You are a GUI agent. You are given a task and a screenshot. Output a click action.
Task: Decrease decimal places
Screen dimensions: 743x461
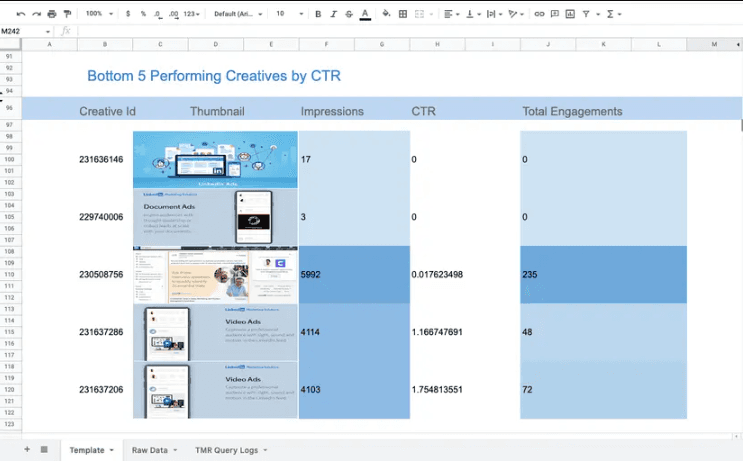point(158,14)
